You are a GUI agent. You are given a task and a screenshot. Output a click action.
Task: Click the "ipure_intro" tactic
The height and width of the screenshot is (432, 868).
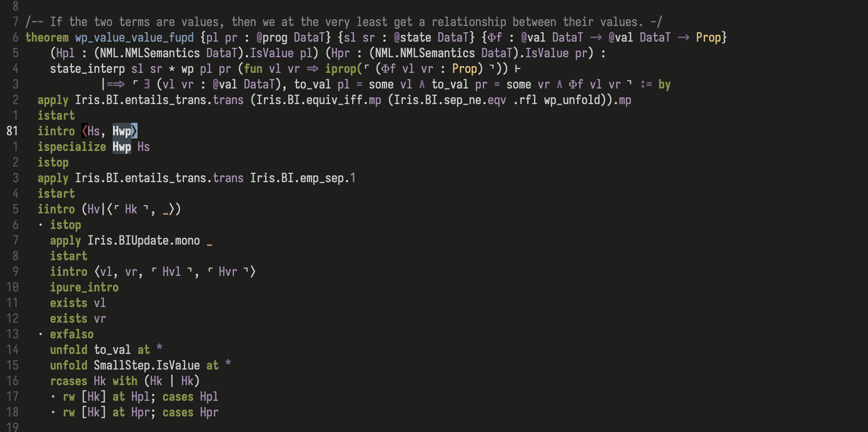click(x=84, y=287)
